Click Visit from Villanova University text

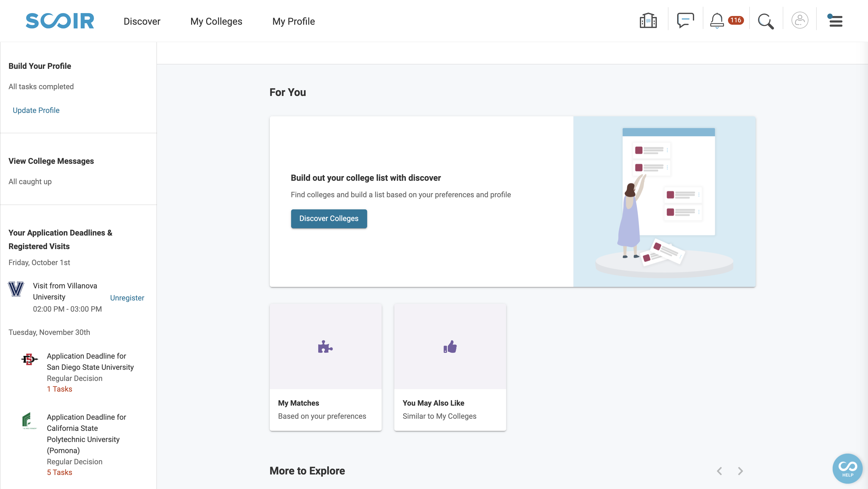click(x=65, y=291)
